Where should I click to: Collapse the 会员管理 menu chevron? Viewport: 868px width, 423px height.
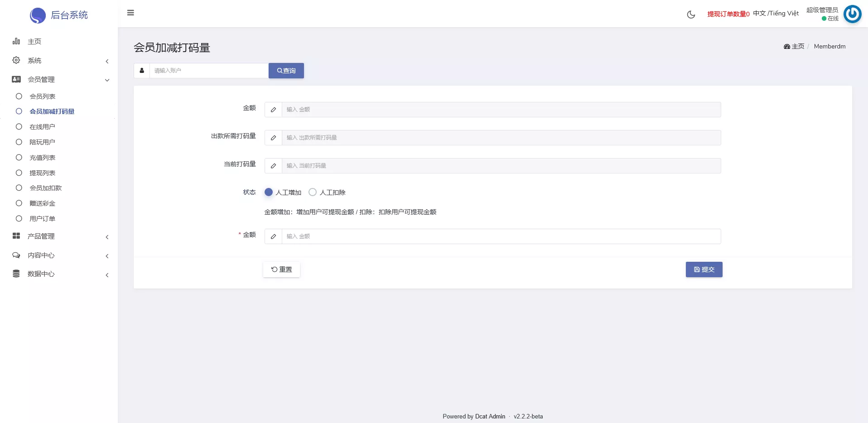(x=107, y=80)
